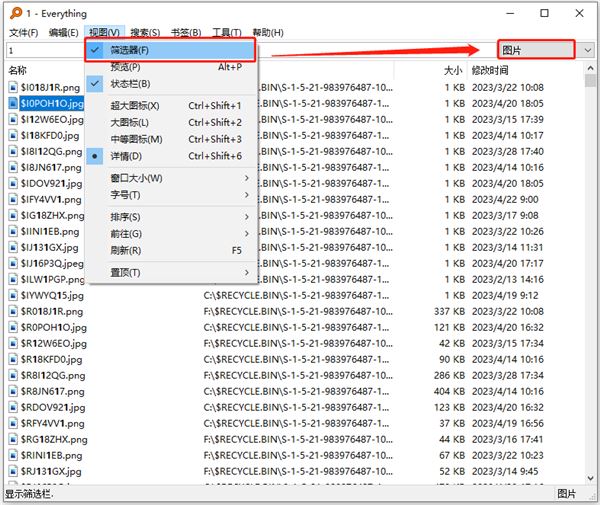Viewport: 600px width, 505px height.
Task: Click file icon of $R018J1R.png
Action: [13, 311]
